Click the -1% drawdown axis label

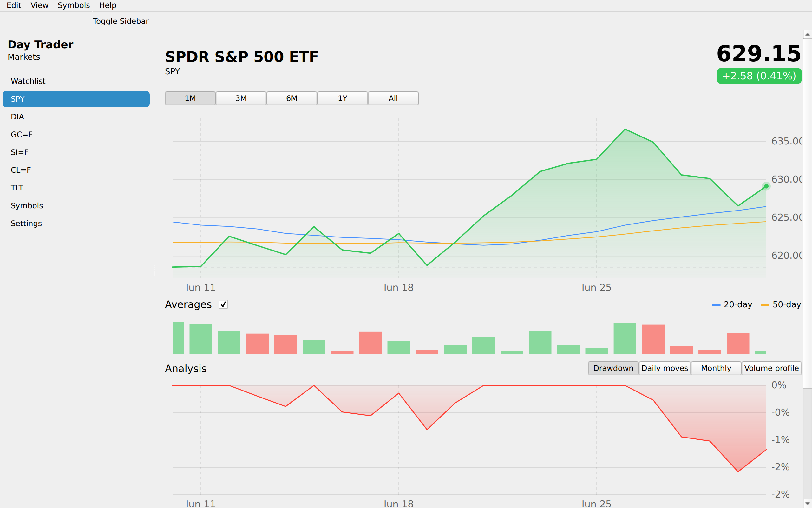point(781,440)
